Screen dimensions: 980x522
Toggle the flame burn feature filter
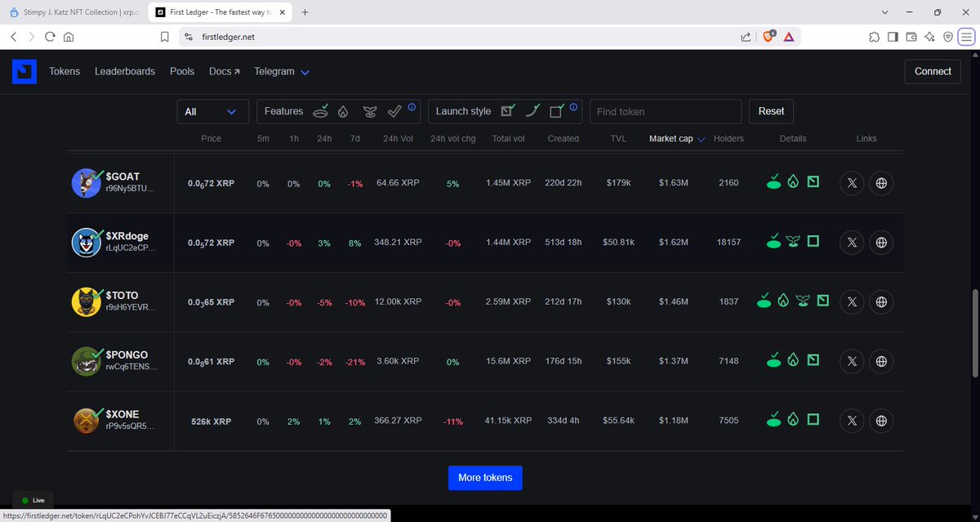tap(344, 111)
